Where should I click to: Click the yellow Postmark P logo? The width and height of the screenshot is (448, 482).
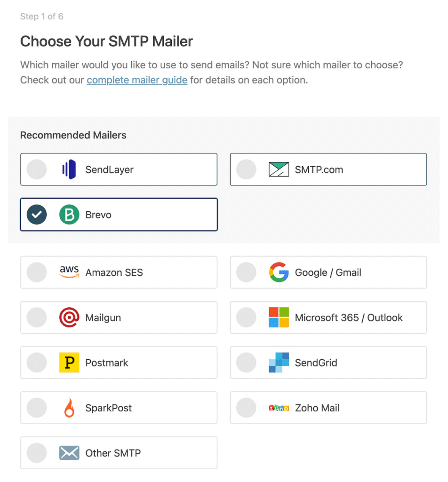click(x=69, y=362)
